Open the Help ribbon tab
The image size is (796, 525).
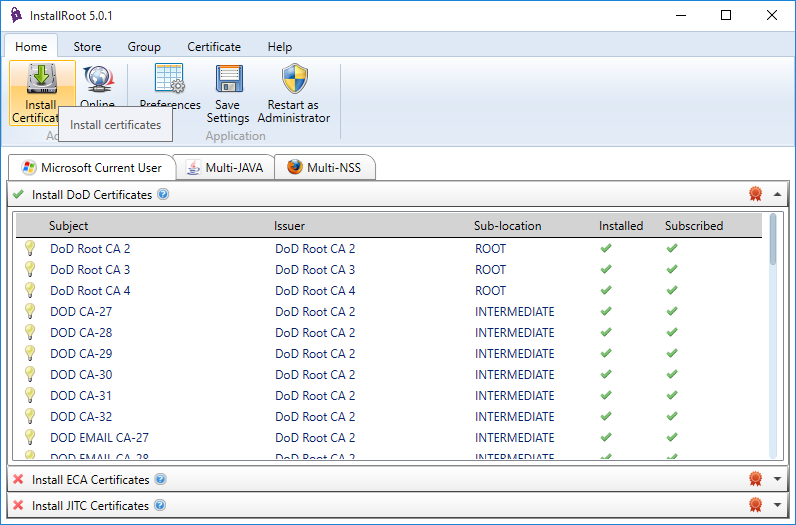click(280, 47)
